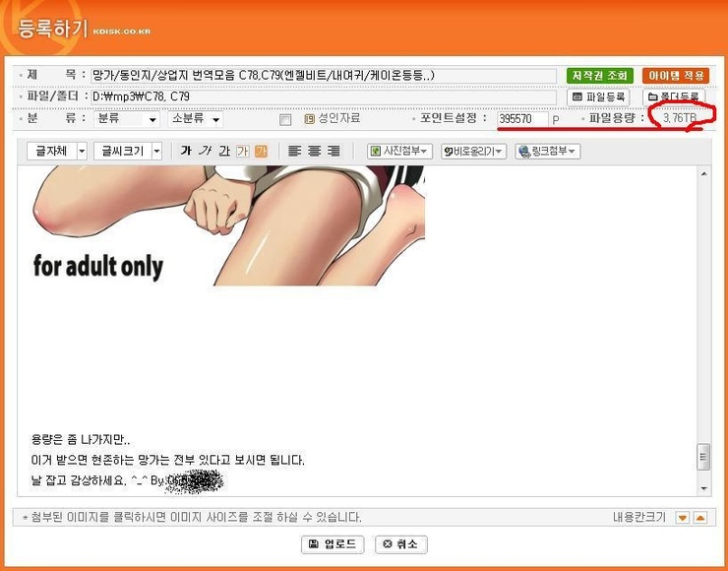Click the 등록하기 header title
This screenshot has height=571, width=728.
52,29
